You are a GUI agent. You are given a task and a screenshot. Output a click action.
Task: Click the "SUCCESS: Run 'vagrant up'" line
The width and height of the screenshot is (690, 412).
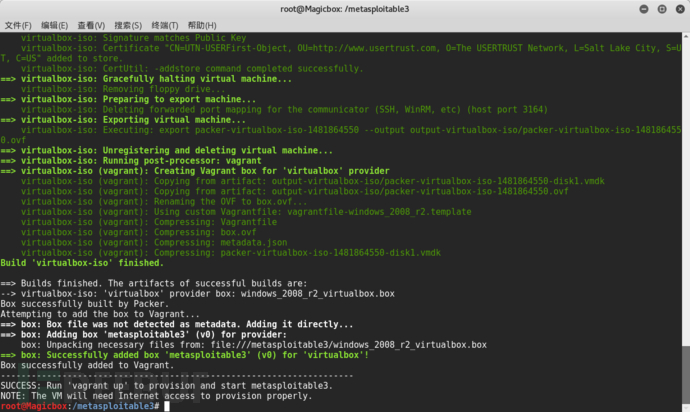point(166,386)
